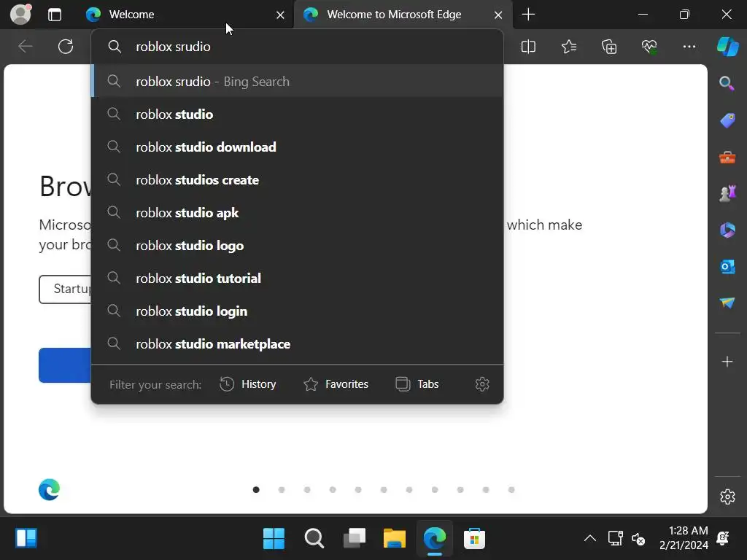Image resolution: width=747 pixels, height=560 pixels.
Task: Open the Collections toolbar icon
Action: 609,47
